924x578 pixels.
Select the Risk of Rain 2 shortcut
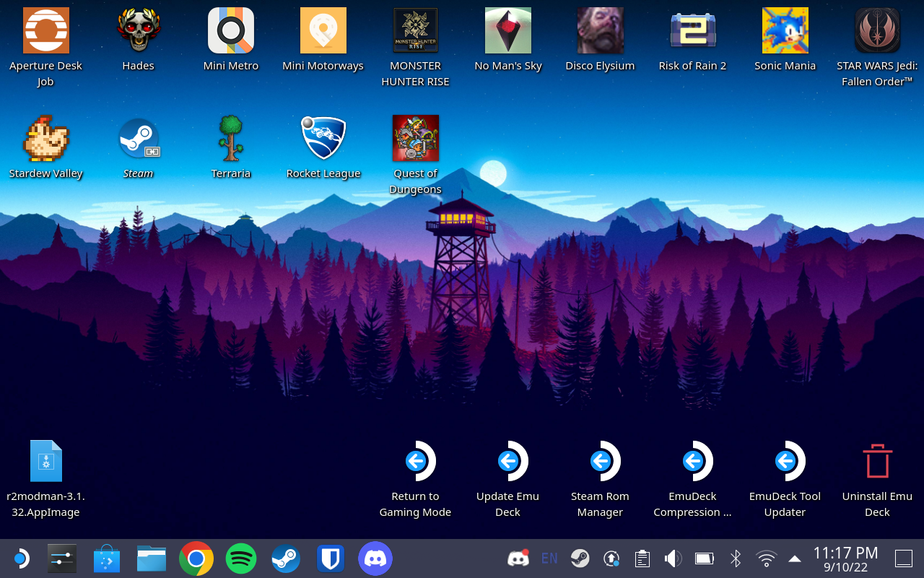coord(693,30)
